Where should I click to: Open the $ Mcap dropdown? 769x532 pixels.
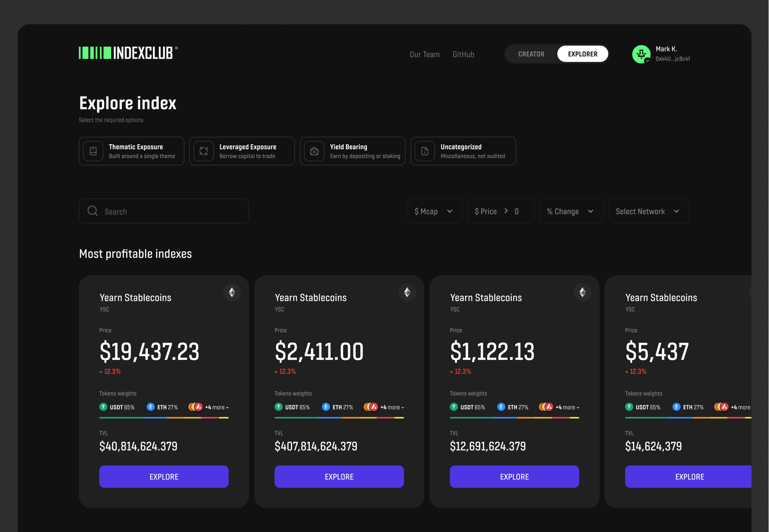434,211
